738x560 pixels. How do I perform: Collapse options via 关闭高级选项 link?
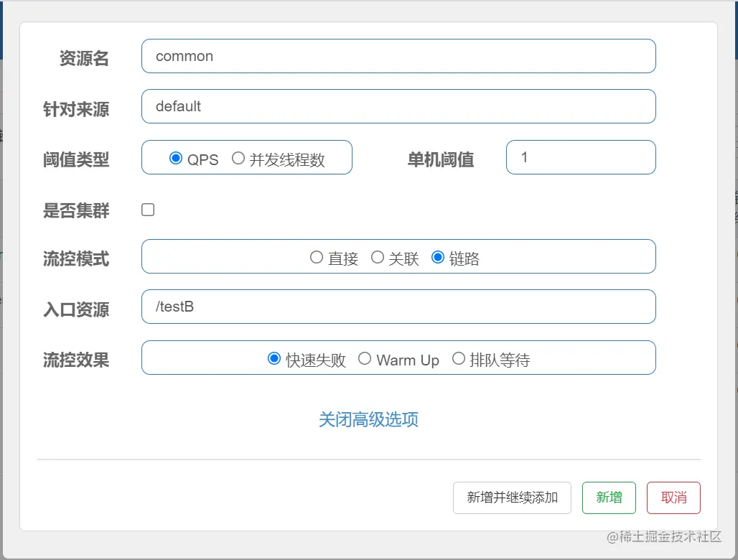pos(368,419)
